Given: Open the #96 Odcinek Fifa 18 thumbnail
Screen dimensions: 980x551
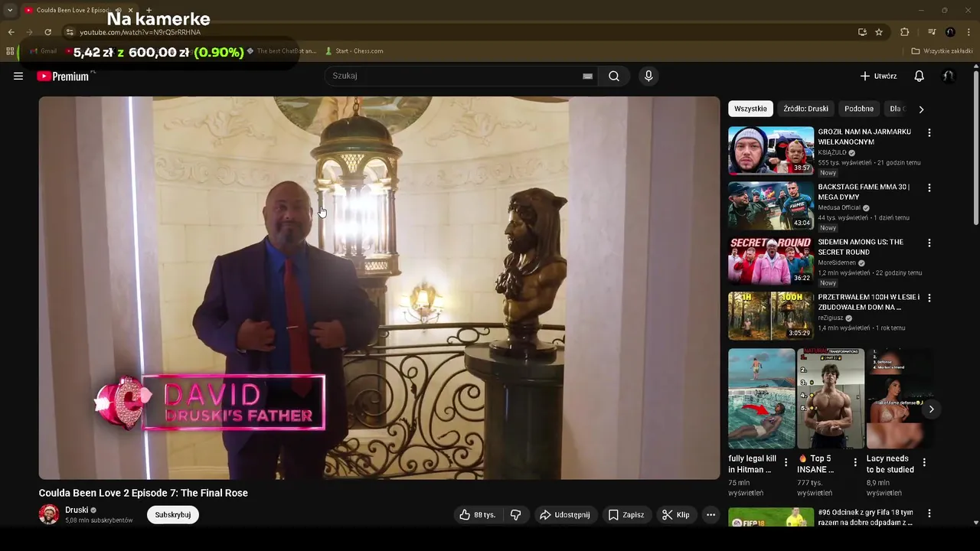Looking at the screenshot, I should (x=771, y=517).
